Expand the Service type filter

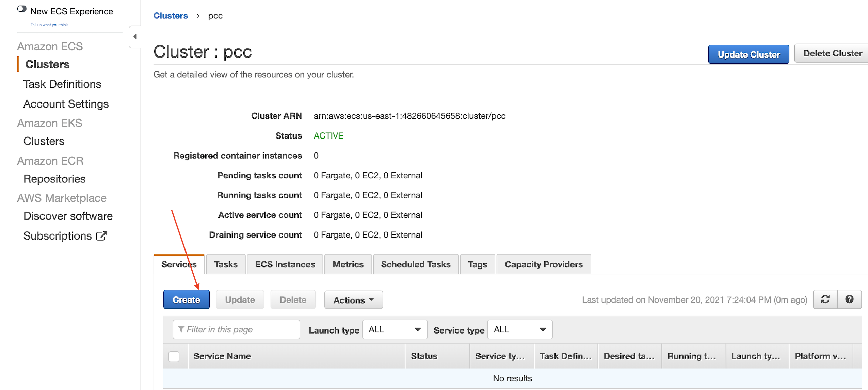519,329
